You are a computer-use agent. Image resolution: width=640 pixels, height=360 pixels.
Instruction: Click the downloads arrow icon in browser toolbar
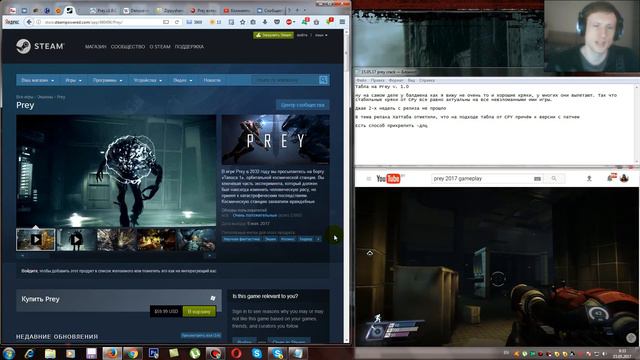tap(265, 22)
